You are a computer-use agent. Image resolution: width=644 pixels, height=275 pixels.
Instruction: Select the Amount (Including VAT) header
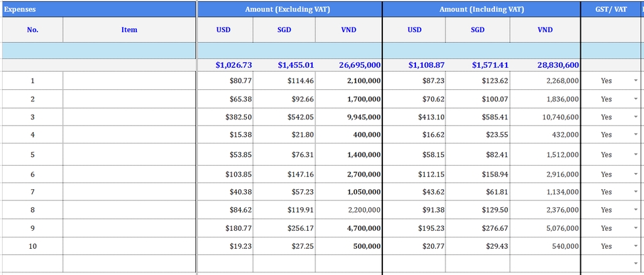point(481,9)
